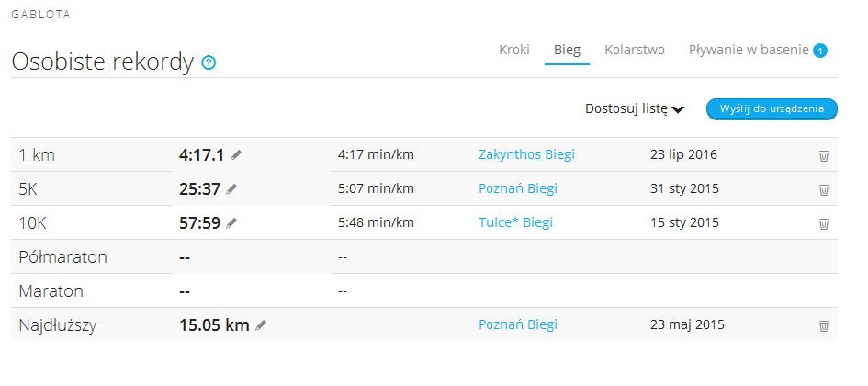Switch to the Kroki tab
The width and height of the screenshot is (868, 386).
point(514,51)
